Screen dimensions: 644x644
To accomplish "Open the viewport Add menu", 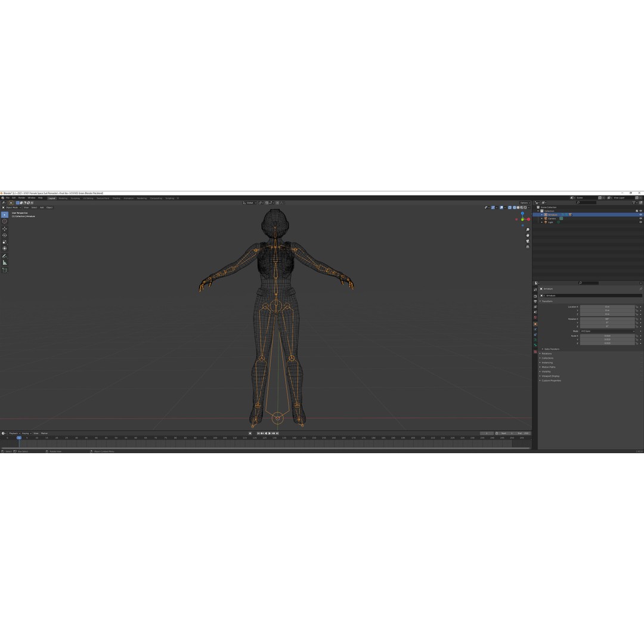I will coord(42,208).
